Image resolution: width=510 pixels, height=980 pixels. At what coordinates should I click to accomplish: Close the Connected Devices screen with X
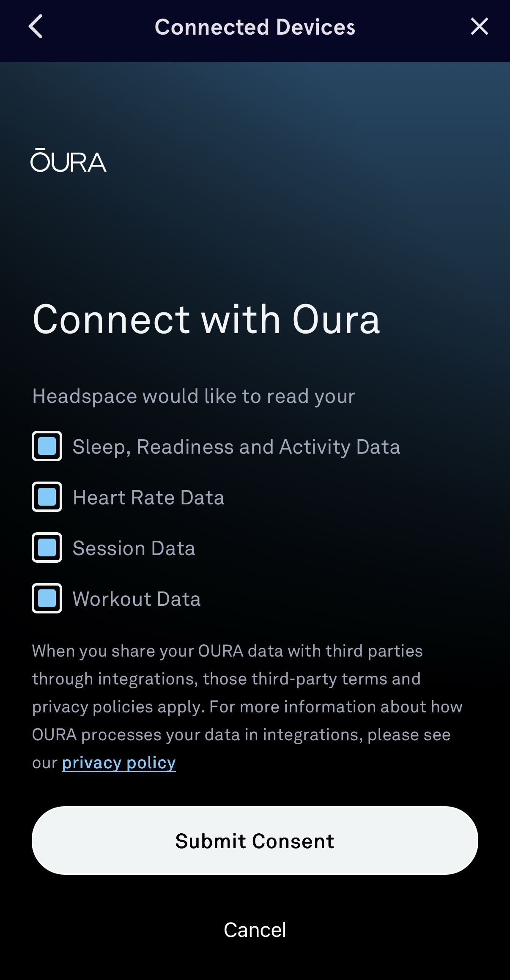click(479, 27)
